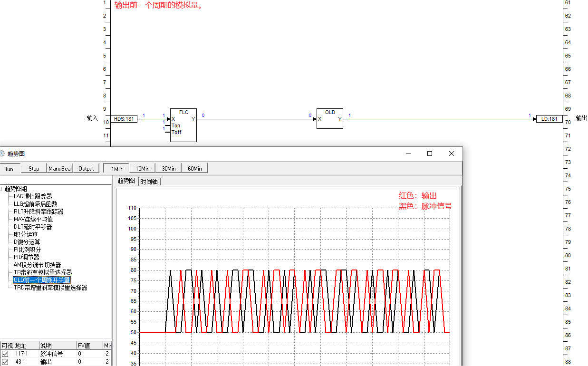Click the HDS:181 input terminal
588x366 pixels.
124,119
